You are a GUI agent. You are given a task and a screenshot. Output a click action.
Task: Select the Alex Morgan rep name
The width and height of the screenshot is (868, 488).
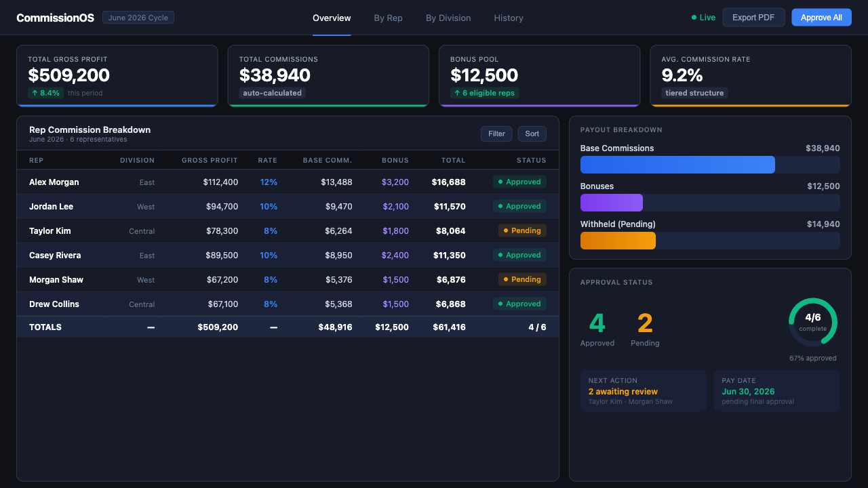pyautogui.click(x=54, y=182)
